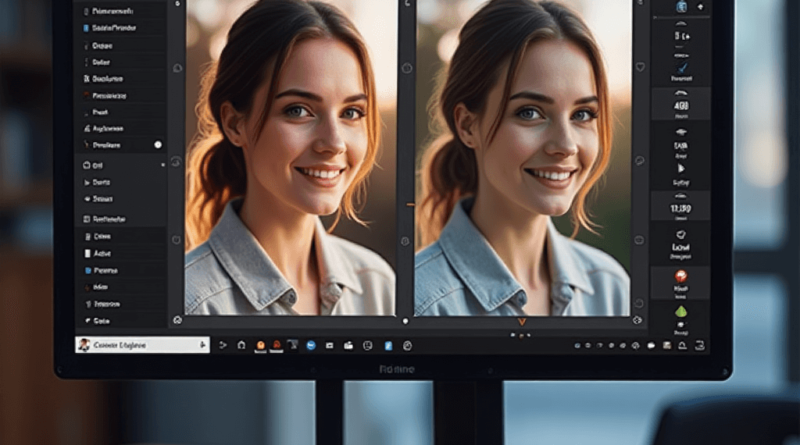
Task: Click the 13:30 tile in right panel
Action: 681,205
